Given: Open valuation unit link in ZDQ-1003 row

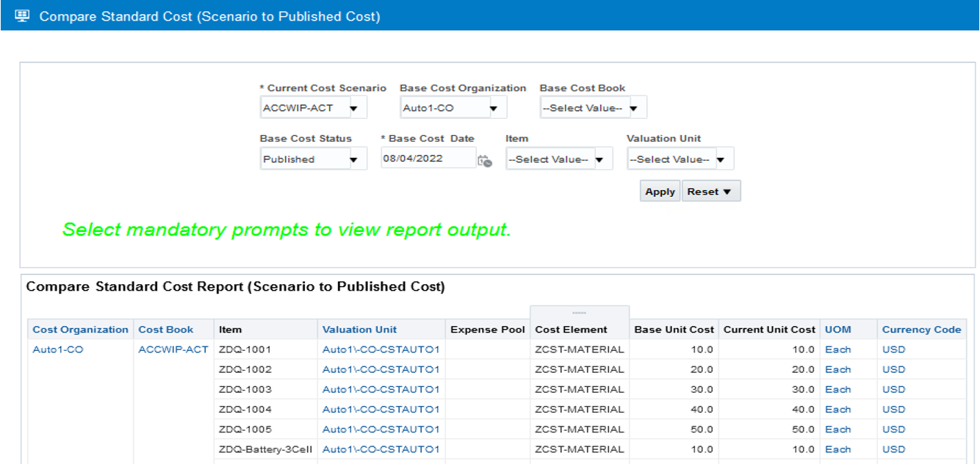Looking at the screenshot, I should (381, 389).
